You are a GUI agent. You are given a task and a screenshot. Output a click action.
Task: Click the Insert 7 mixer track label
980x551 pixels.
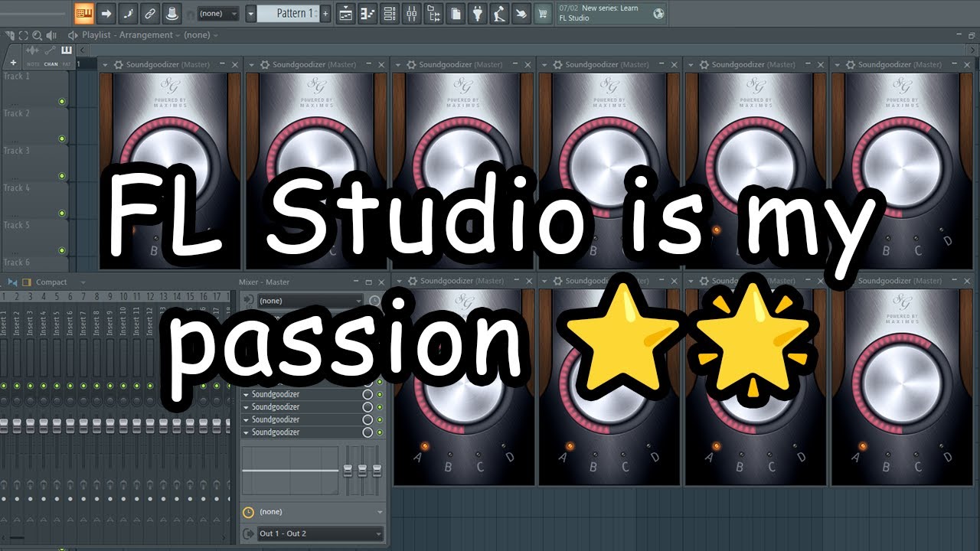click(83, 325)
